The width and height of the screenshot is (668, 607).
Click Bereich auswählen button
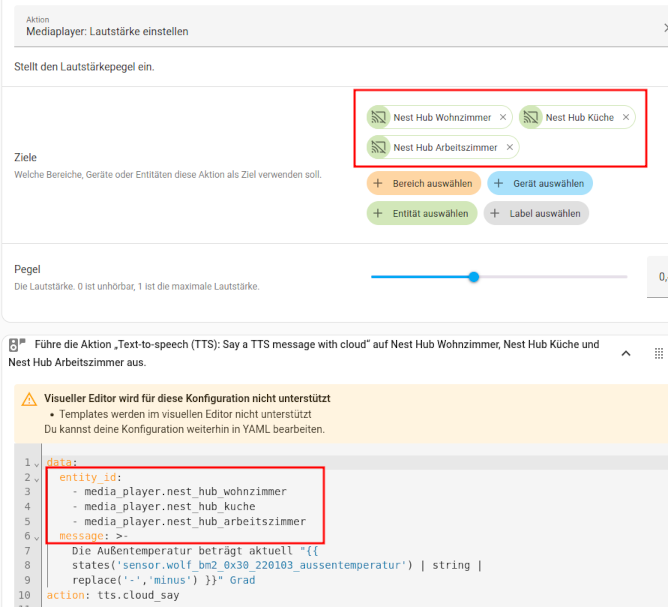(x=423, y=184)
